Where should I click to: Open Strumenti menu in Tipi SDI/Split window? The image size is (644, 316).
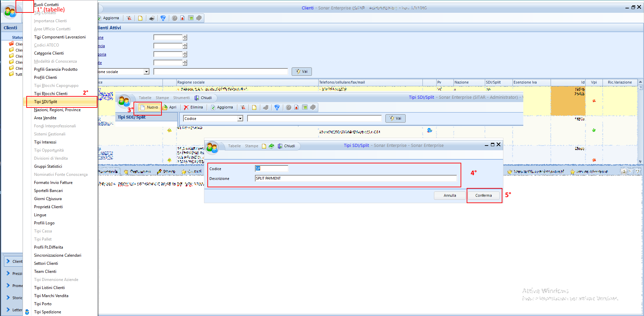tap(181, 98)
